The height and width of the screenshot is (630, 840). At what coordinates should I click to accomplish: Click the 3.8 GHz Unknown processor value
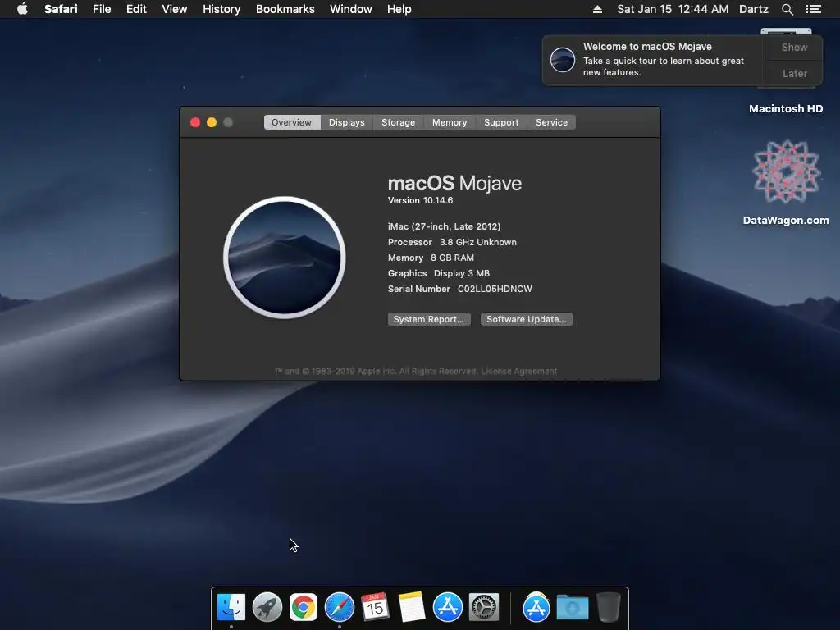click(x=478, y=242)
